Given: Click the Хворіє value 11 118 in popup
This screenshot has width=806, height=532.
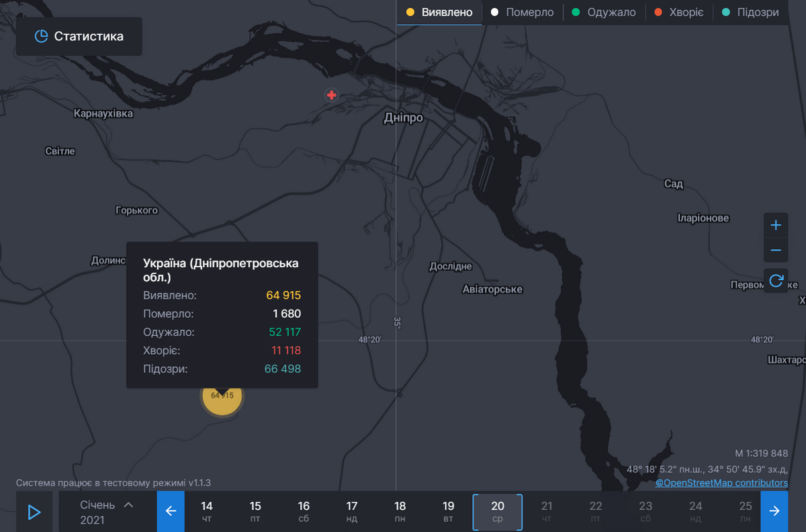Looking at the screenshot, I should point(286,351).
